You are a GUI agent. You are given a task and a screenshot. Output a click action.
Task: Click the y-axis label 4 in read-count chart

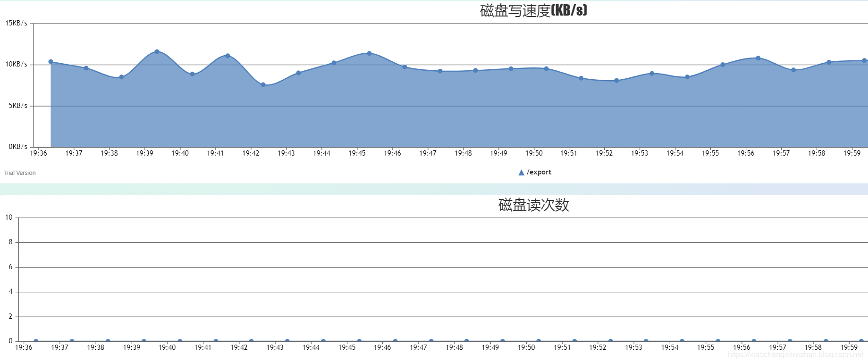tap(11, 292)
